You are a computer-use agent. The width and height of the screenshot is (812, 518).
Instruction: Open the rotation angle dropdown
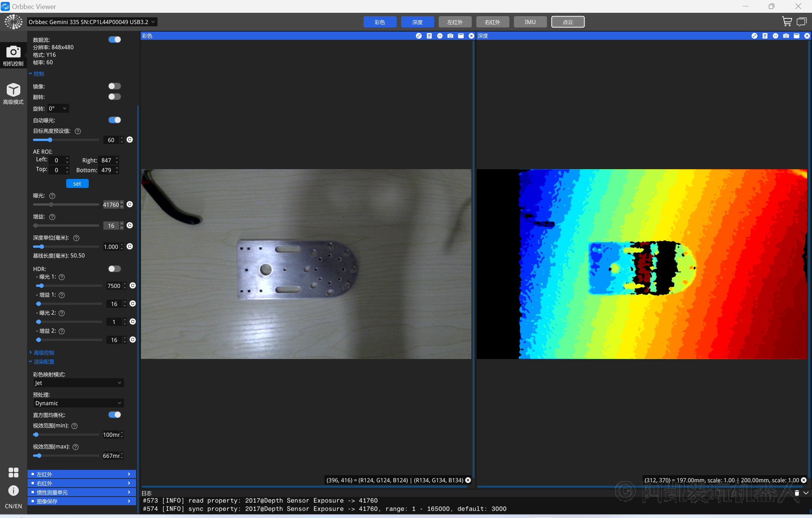(58, 109)
